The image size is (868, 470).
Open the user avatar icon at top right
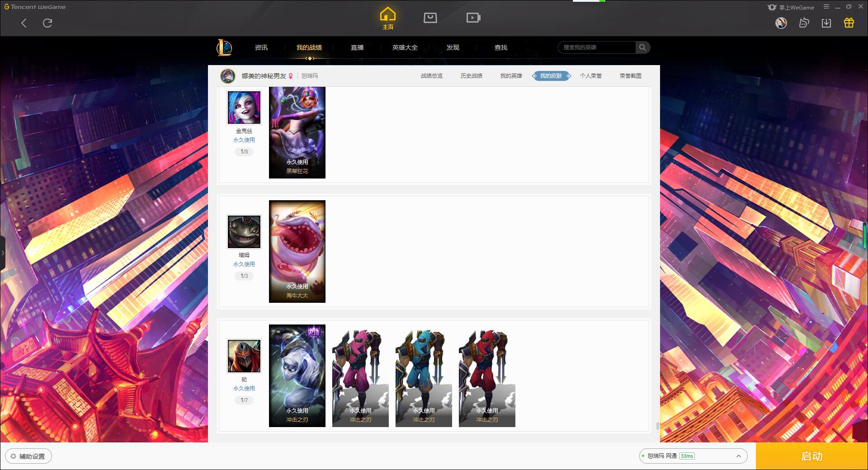[781, 23]
